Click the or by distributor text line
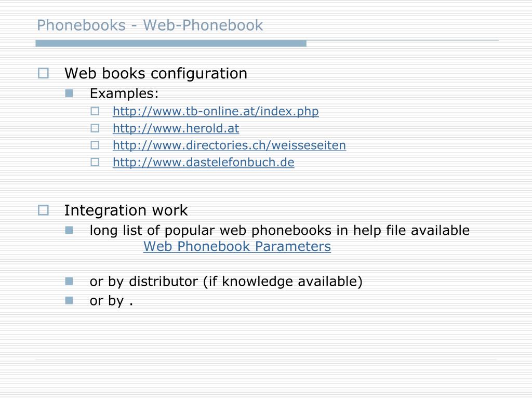The height and width of the screenshot is (399, 532). (226, 282)
